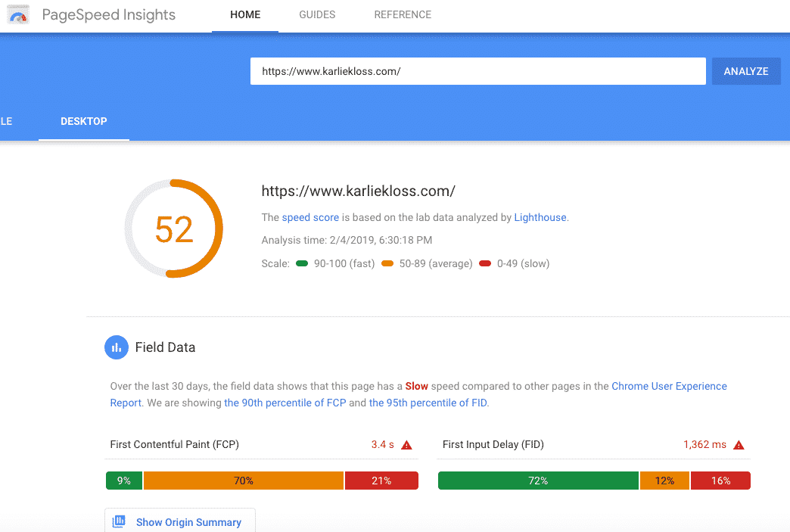Open the 90th percentile of FCP link
This screenshot has width=790, height=532.
(x=285, y=403)
